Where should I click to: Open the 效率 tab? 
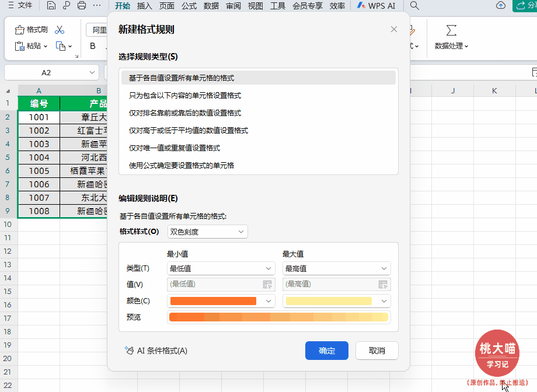(337, 6)
